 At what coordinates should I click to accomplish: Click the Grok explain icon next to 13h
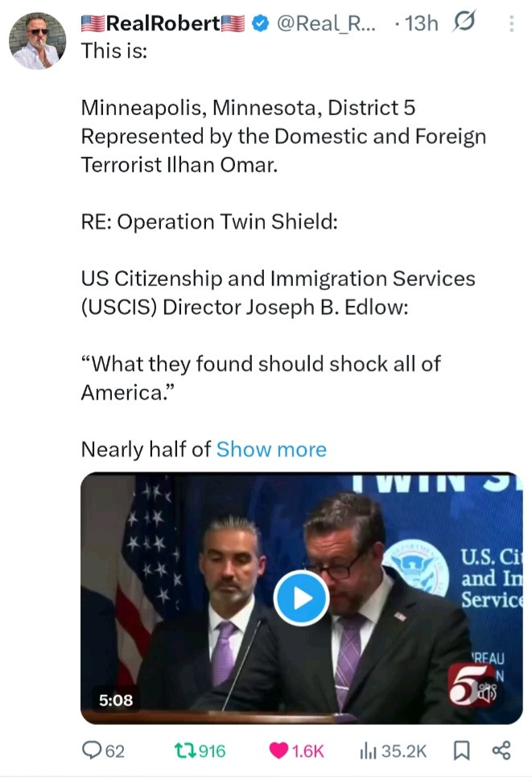tap(464, 22)
